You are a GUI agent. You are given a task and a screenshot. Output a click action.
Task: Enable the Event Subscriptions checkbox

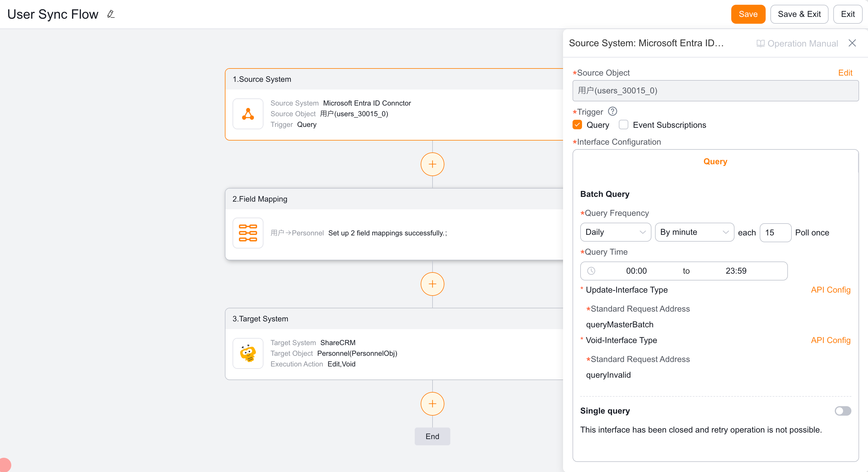[623, 125]
